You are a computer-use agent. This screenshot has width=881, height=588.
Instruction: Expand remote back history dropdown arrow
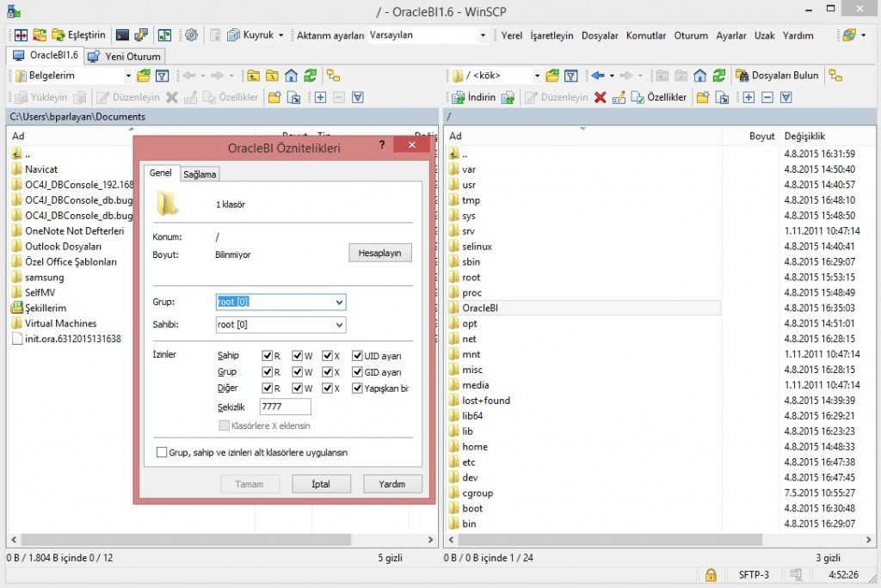pos(612,76)
